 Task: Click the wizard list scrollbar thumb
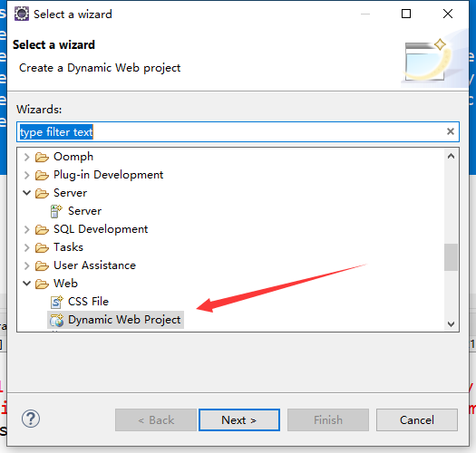451,257
